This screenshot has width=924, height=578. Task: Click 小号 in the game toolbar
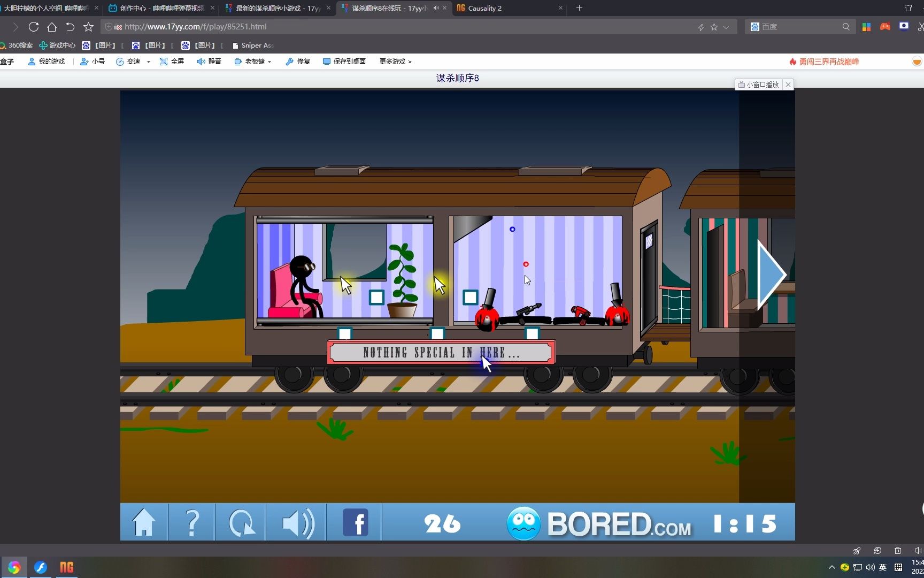coord(93,62)
